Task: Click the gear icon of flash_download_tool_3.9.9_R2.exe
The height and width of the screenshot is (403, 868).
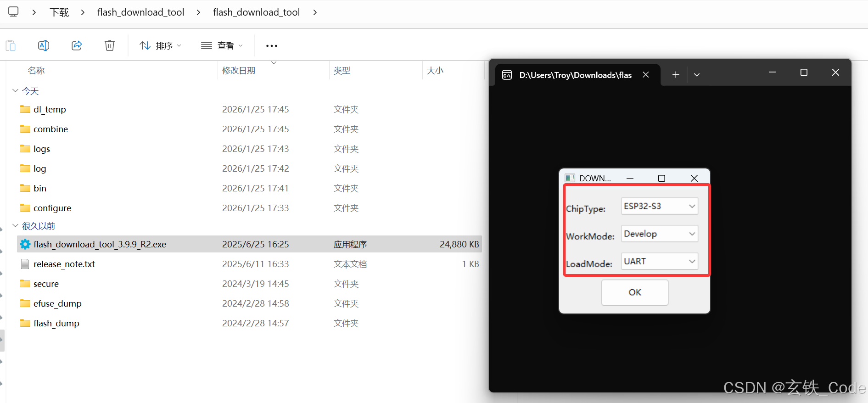Action: (25, 244)
